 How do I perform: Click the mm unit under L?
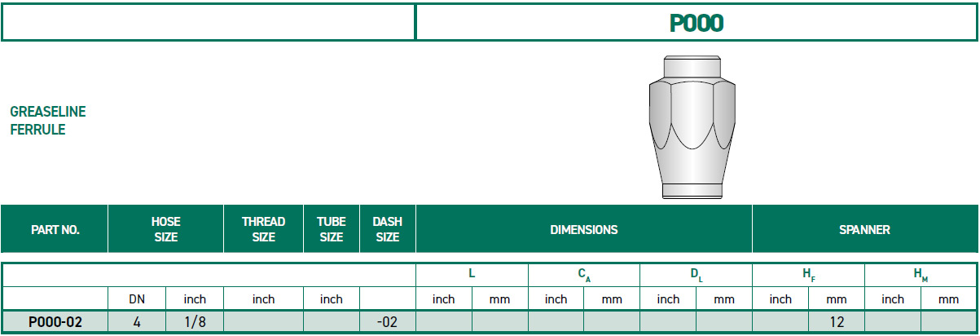[499, 299]
